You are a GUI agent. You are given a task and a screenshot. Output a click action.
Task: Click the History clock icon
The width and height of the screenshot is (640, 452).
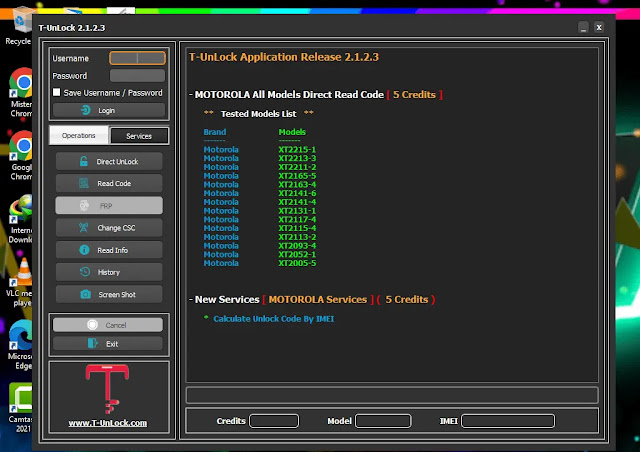(x=85, y=272)
